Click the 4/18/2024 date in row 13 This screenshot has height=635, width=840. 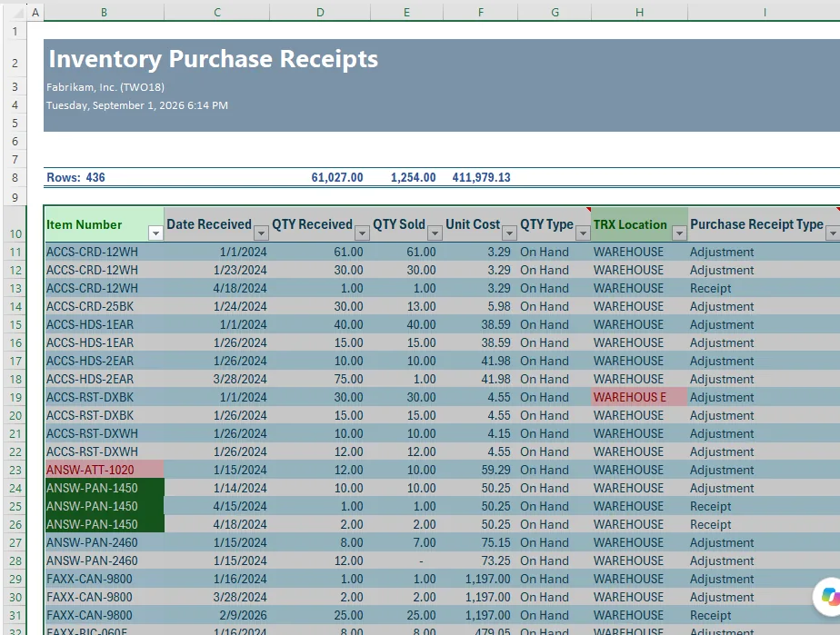coord(217,288)
